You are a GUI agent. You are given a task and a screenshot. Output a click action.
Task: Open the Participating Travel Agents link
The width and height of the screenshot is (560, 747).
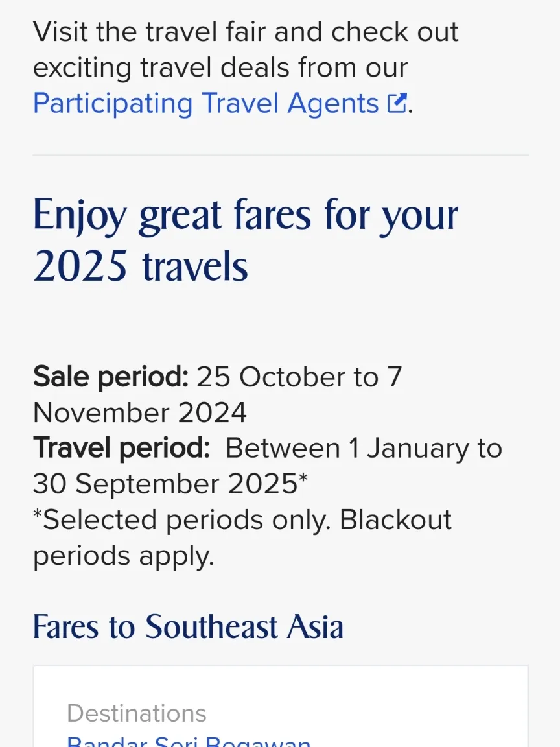[205, 104]
